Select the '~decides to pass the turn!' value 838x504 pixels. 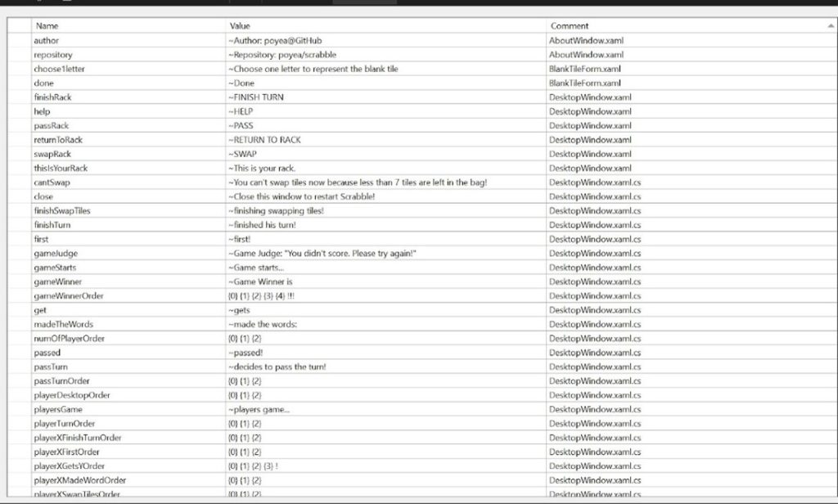tap(277, 367)
